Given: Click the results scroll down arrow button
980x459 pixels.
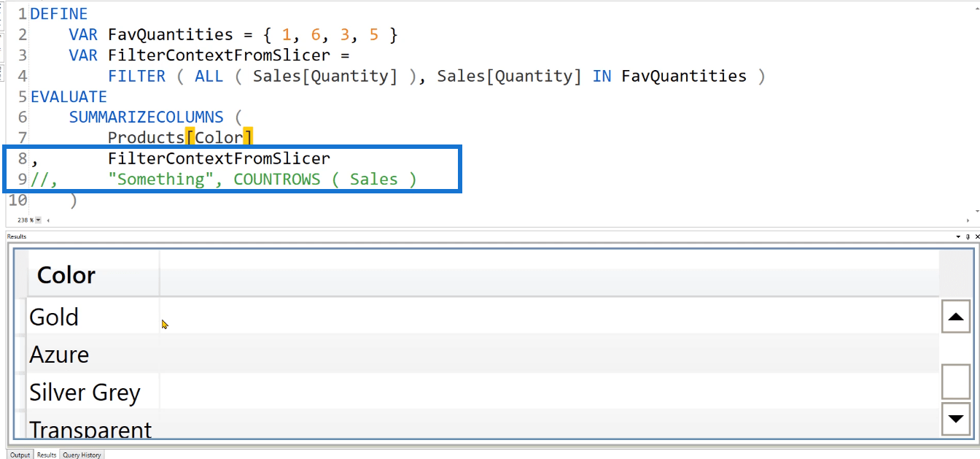Looking at the screenshot, I should pos(955,418).
